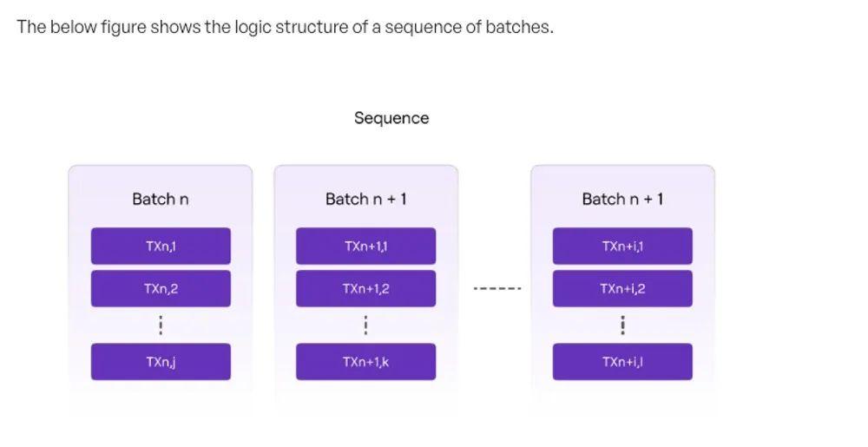Click the TXn,j transaction block
The image size is (868, 447).
161,362
